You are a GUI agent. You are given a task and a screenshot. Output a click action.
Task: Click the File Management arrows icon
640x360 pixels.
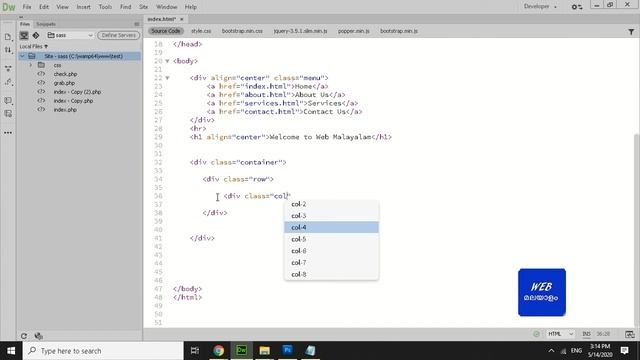click(x=8, y=50)
